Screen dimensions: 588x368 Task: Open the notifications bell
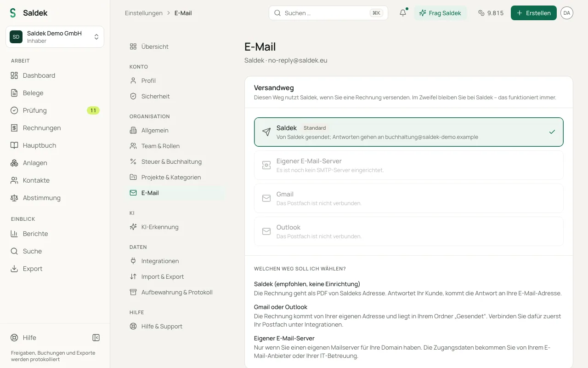tap(403, 13)
